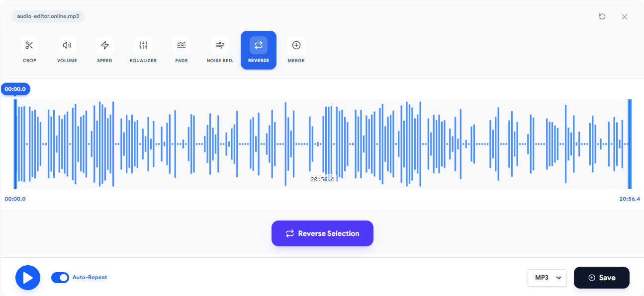This screenshot has height=296, width=644.
Task: Toggle the Auto-Repeat switch
Action: (x=60, y=278)
